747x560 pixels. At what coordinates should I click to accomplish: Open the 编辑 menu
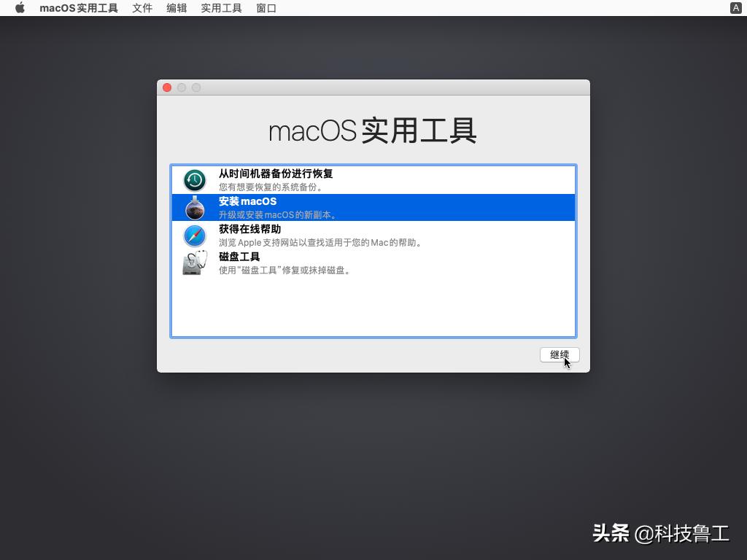coord(177,8)
